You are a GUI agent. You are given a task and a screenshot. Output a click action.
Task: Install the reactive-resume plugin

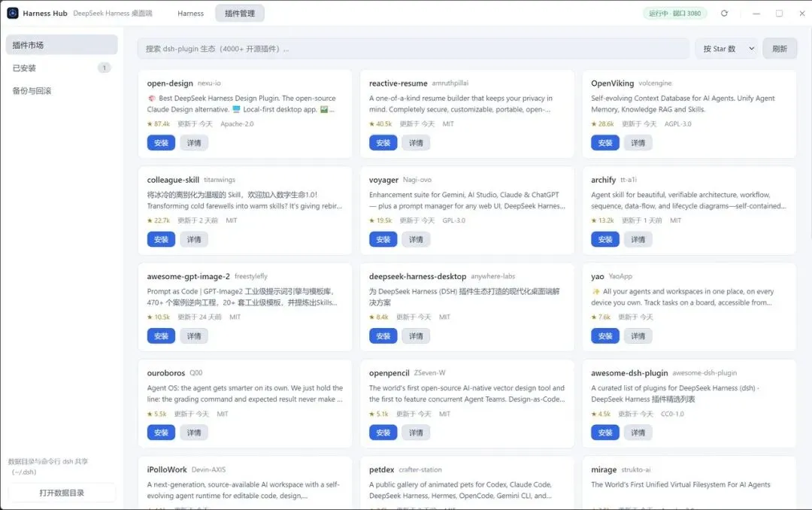click(383, 143)
